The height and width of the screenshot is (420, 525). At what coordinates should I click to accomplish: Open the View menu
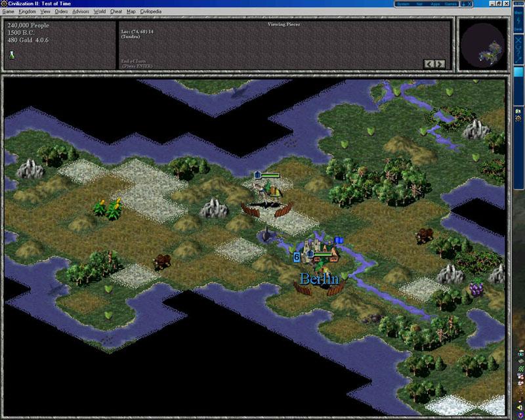click(45, 11)
